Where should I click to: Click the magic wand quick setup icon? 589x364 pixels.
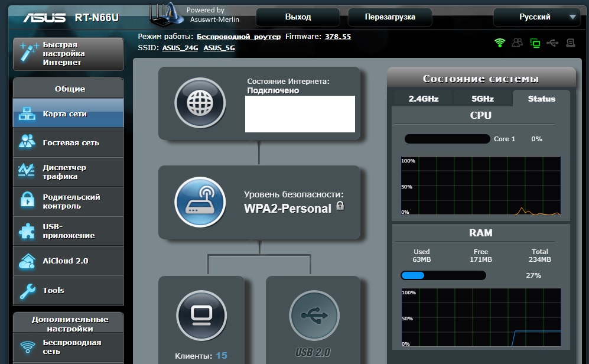coord(29,52)
